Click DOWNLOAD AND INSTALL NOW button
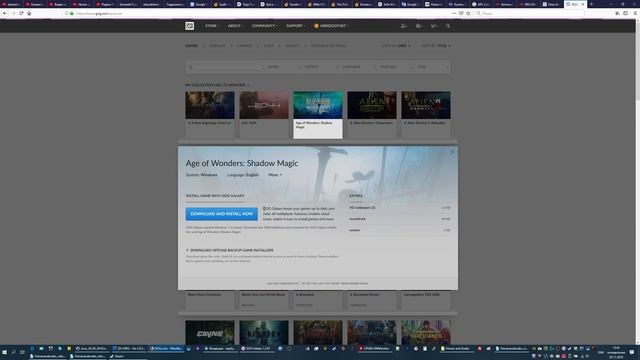The image size is (640, 360). pos(222,214)
